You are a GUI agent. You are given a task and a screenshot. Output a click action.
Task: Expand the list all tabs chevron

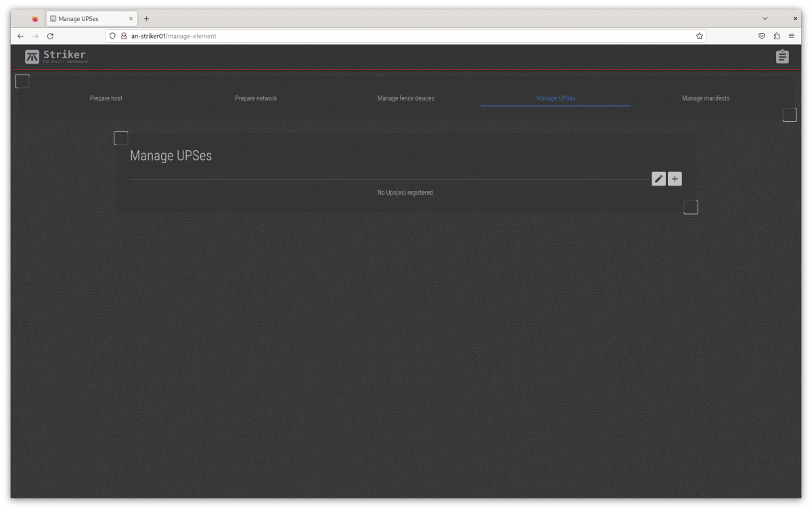coord(765,19)
